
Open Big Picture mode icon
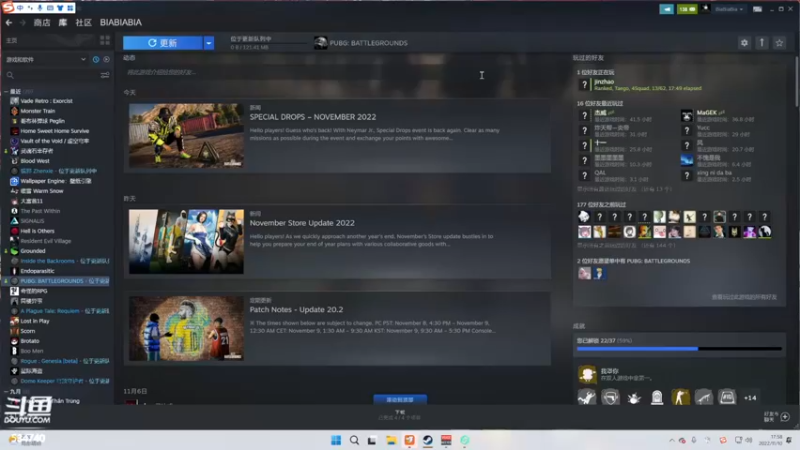tap(758, 9)
